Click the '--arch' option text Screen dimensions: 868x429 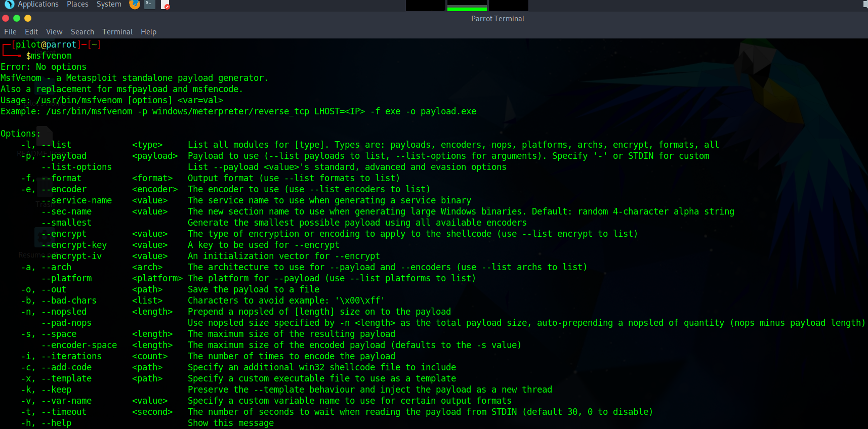coord(56,267)
